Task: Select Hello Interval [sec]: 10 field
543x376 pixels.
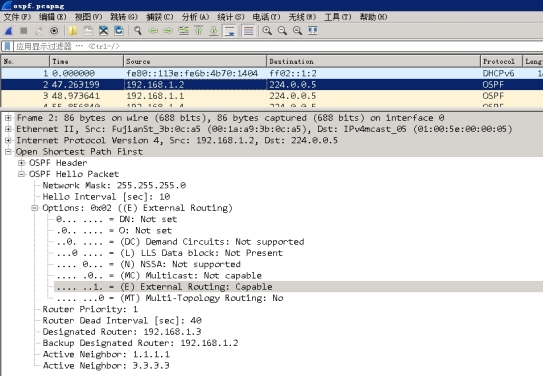Action: tap(106, 197)
